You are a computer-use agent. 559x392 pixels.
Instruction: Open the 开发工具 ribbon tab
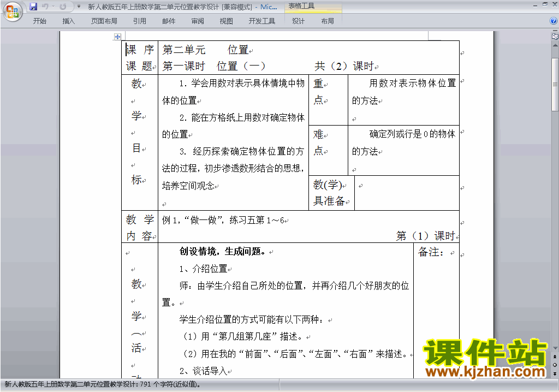coord(262,21)
